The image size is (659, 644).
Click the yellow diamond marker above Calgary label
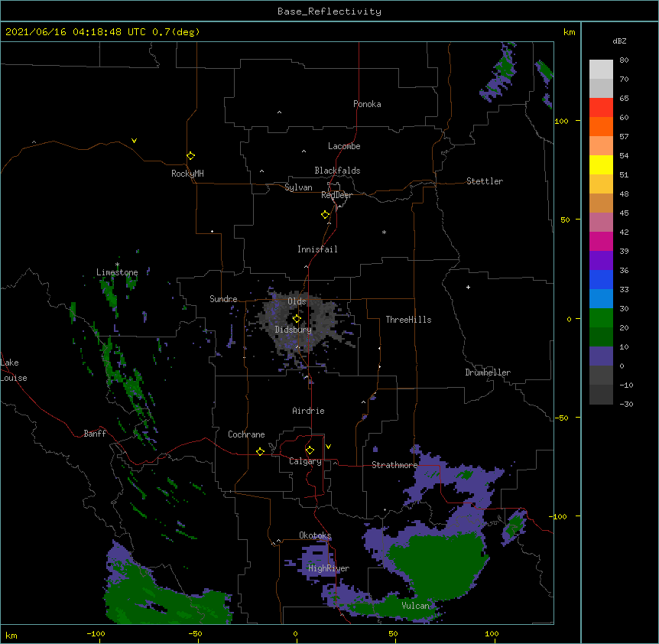(x=310, y=450)
